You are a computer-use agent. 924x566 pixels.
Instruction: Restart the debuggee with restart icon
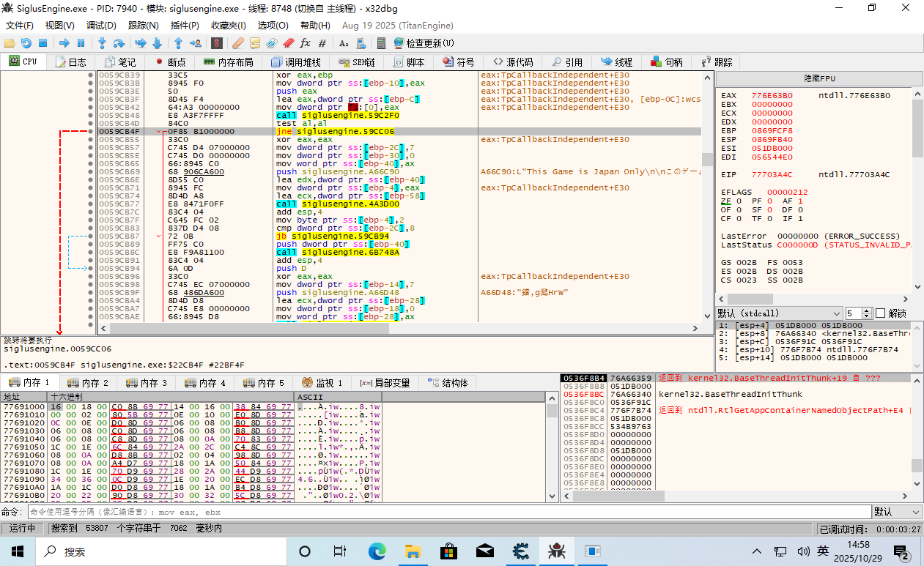26,43
